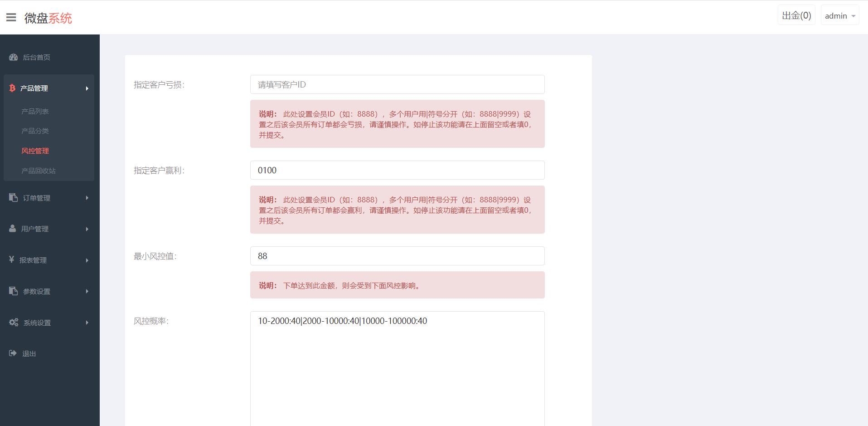The image size is (868, 426).
Task: Click the bitcoin icon beside 产品管理
Action: (x=12, y=88)
